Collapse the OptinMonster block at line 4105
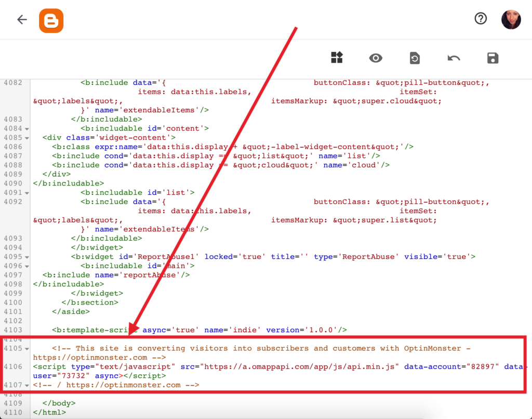Image resolution: width=532 pixels, height=419 pixels. click(28, 348)
